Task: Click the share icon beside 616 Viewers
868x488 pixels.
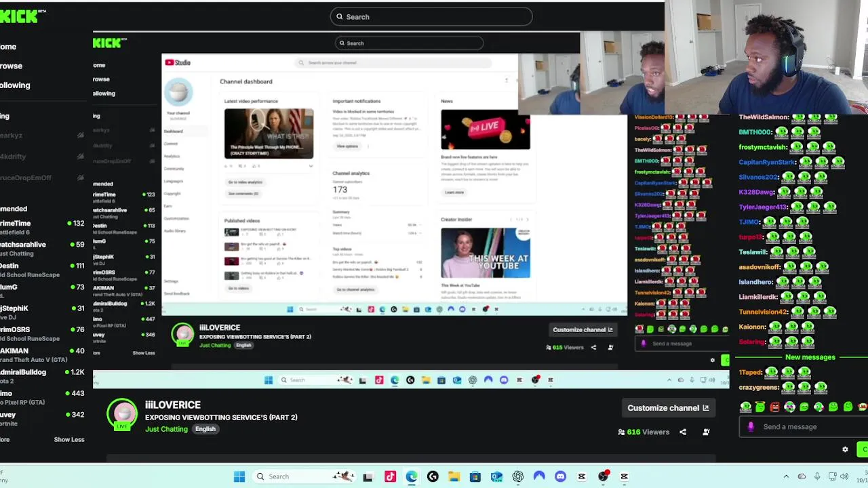Action: tap(683, 432)
